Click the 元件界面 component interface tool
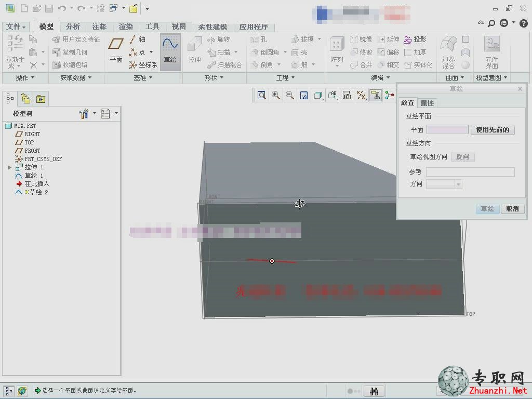The image size is (532, 399). tap(491, 52)
